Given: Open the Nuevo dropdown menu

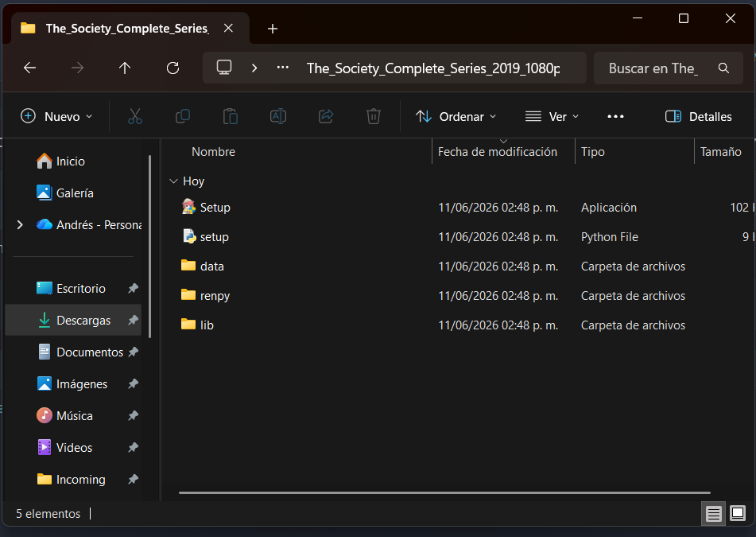Looking at the screenshot, I should click(x=56, y=116).
